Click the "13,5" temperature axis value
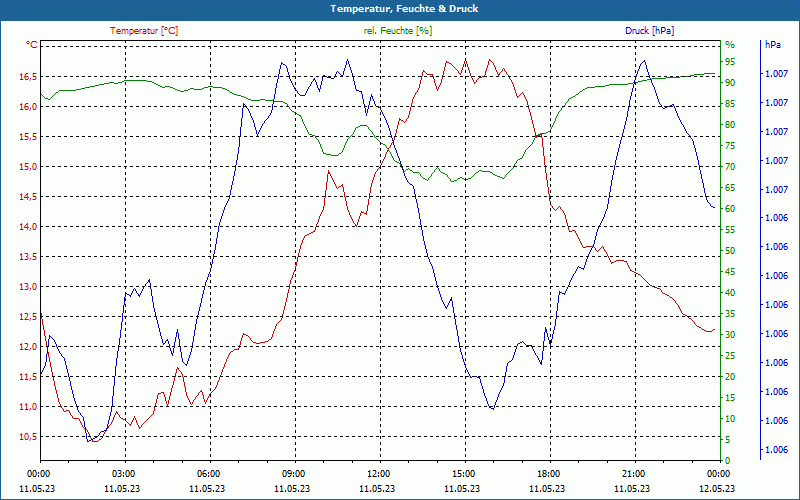800x500 pixels. 28,257
